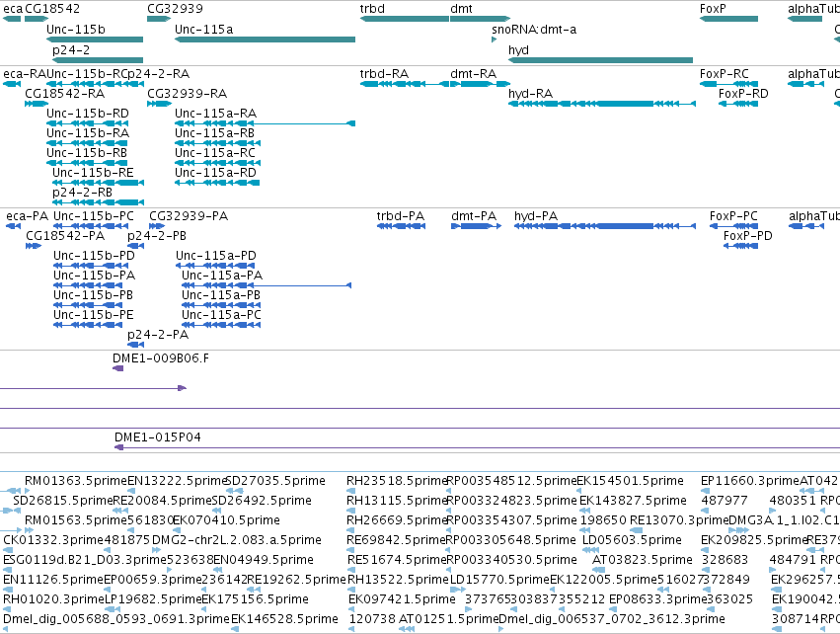840x634 pixels.
Task: Click the RE69842.5prime EST label
Action: click(397, 540)
